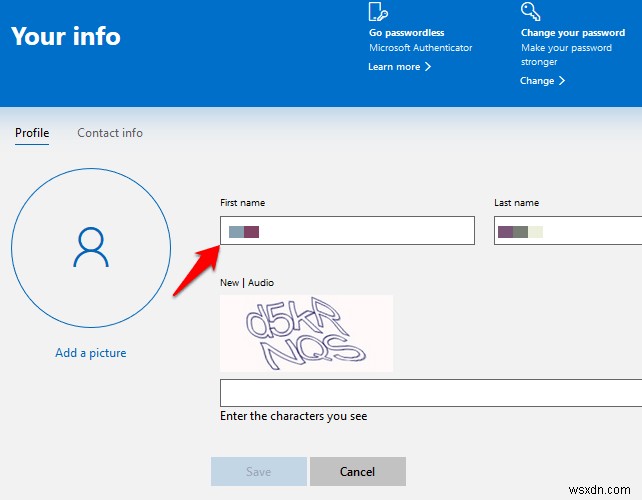This screenshot has width=642, height=500.
Task: Click the First name label
Action: click(x=242, y=203)
